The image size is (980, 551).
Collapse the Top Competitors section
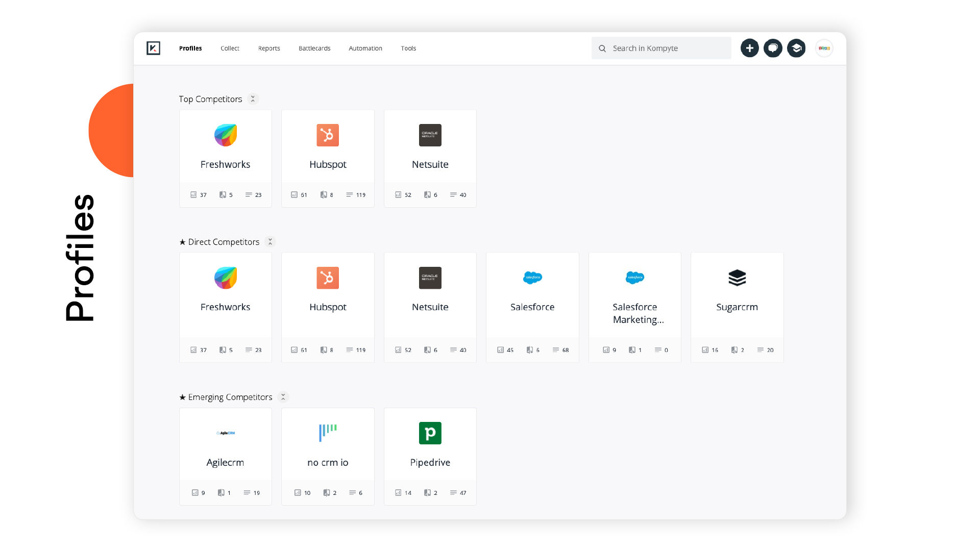point(253,98)
